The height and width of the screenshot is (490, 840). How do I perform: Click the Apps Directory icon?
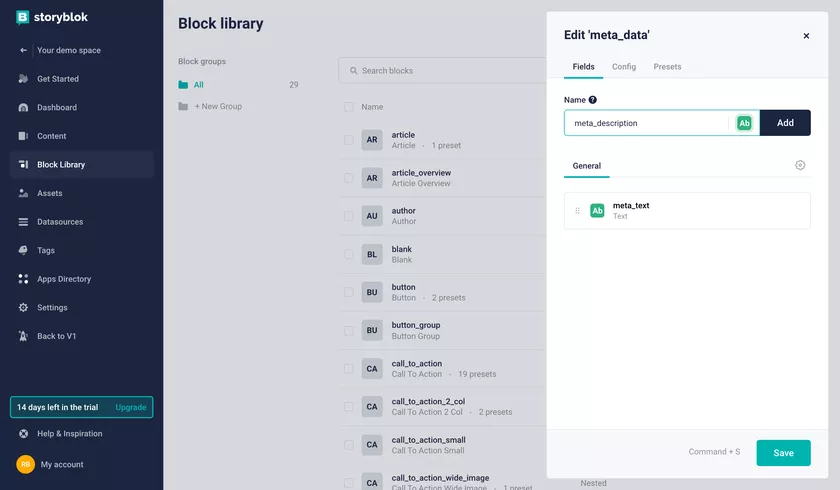(x=23, y=279)
